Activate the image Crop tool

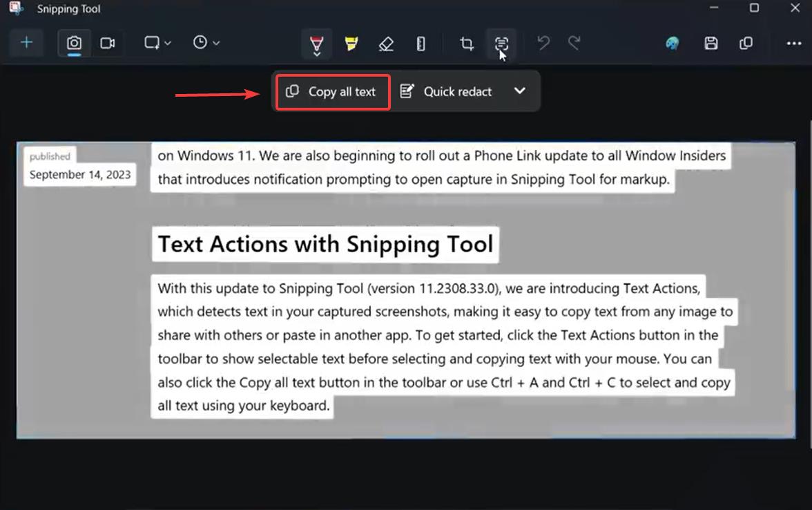[467, 44]
